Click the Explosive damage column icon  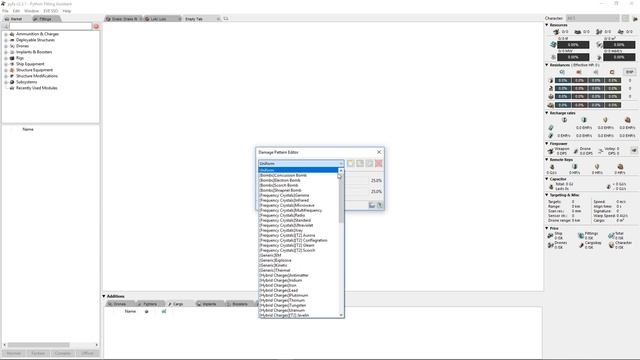pyautogui.click(x=612, y=72)
